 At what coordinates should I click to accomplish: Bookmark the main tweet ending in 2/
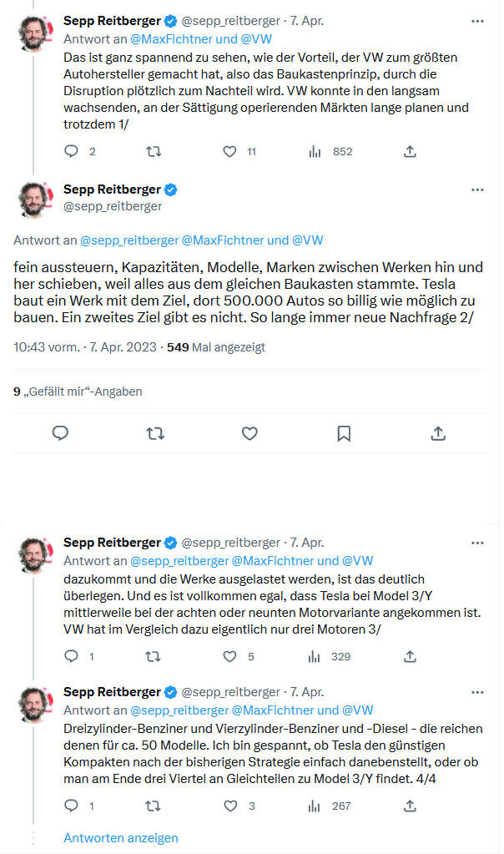point(344,433)
